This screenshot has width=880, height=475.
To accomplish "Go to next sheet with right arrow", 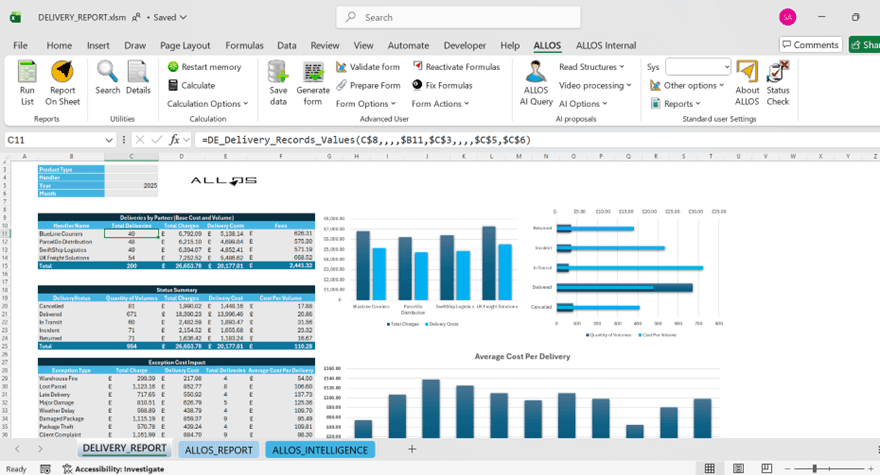I will [x=40, y=449].
